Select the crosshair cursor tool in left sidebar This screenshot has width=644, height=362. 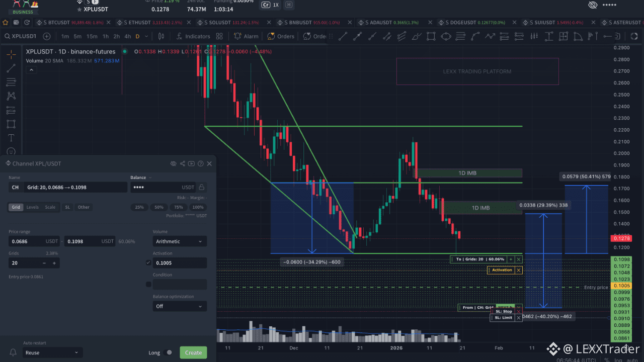pos(11,55)
